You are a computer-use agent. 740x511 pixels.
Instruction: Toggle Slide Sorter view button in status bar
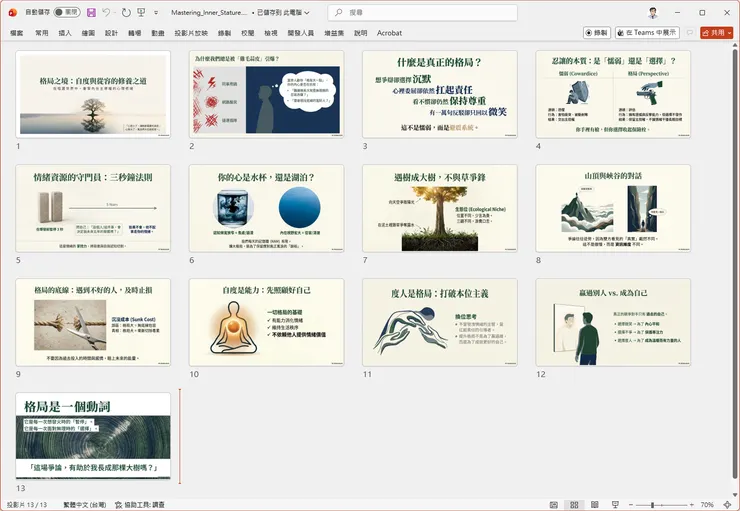pos(574,504)
